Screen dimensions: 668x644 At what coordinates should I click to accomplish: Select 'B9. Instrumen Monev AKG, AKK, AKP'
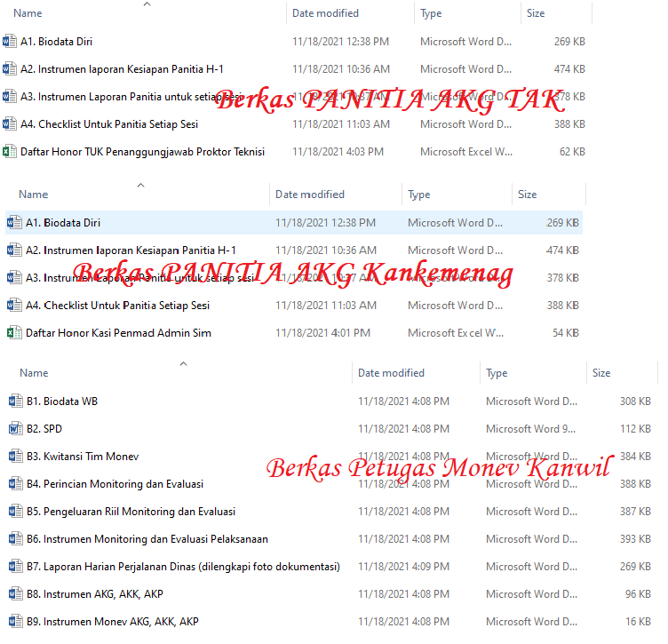click(x=113, y=622)
